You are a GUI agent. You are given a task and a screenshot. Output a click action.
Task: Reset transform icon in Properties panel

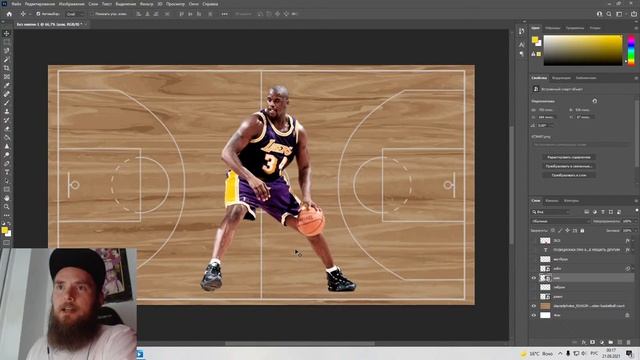(595, 101)
